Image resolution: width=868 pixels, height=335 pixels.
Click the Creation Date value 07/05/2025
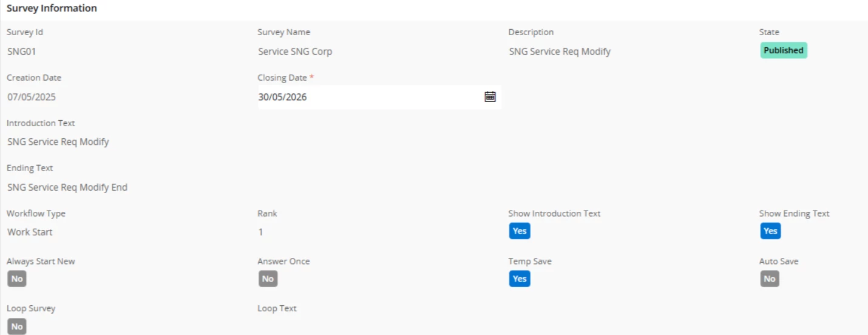(32, 97)
